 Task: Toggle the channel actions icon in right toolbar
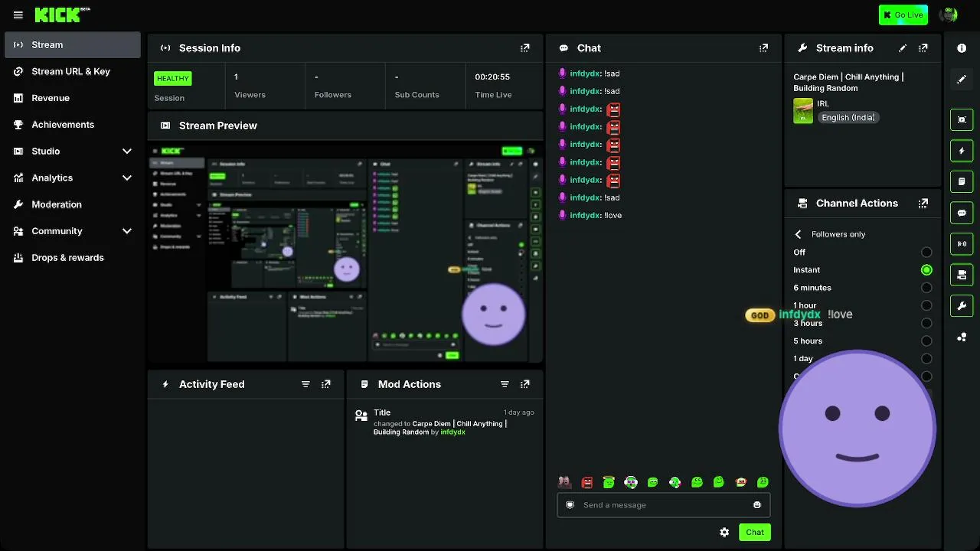tap(962, 275)
